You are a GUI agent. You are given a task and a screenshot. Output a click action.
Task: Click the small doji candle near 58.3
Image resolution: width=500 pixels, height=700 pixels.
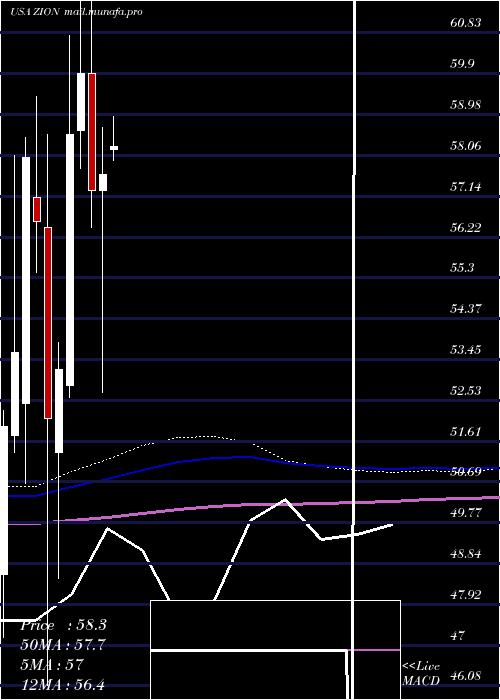click(x=114, y=148)
